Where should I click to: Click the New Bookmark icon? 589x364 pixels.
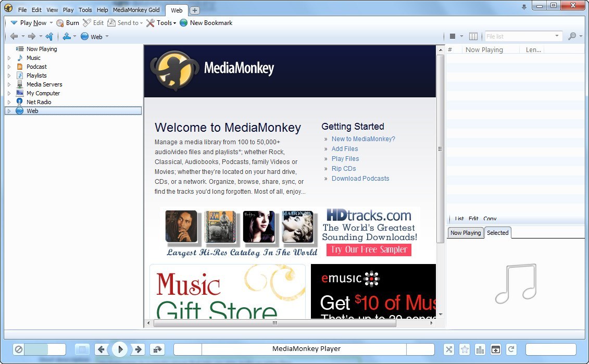tap(183, 22)
